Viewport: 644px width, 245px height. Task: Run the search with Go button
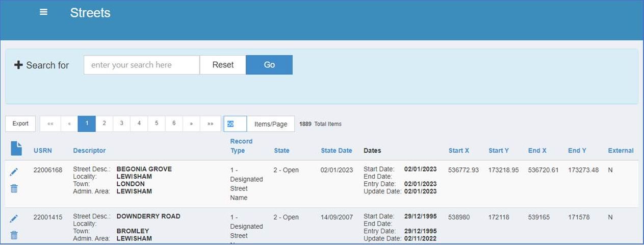pos(269,65)
